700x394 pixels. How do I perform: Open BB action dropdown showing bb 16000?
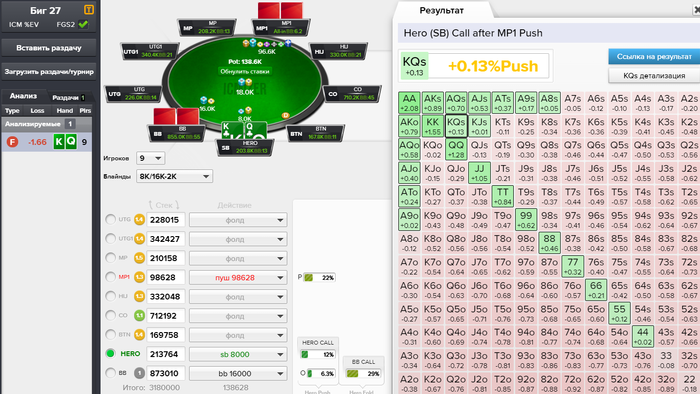click(x=238, y=373)
